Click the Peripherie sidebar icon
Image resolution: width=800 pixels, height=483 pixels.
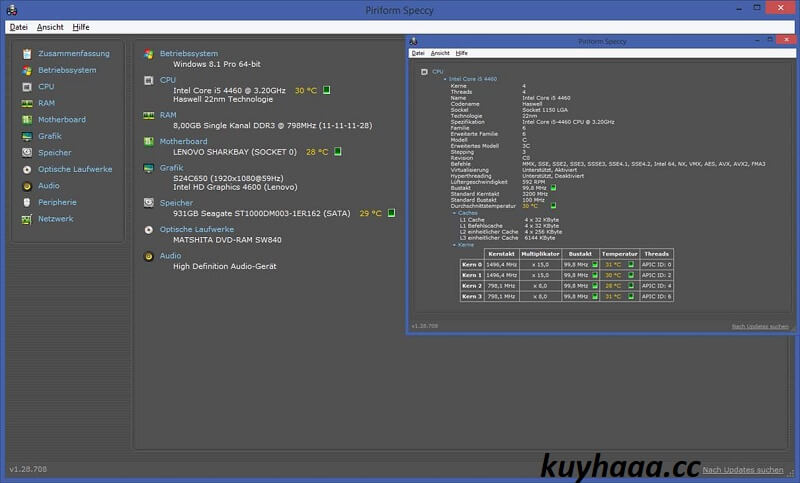(x=27, y=202)
